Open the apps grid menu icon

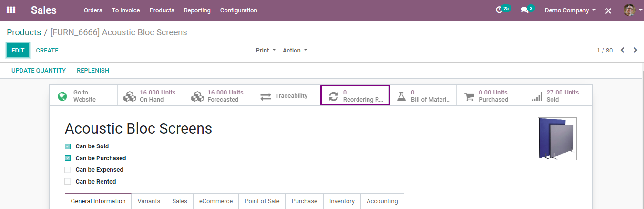(10, 10)
